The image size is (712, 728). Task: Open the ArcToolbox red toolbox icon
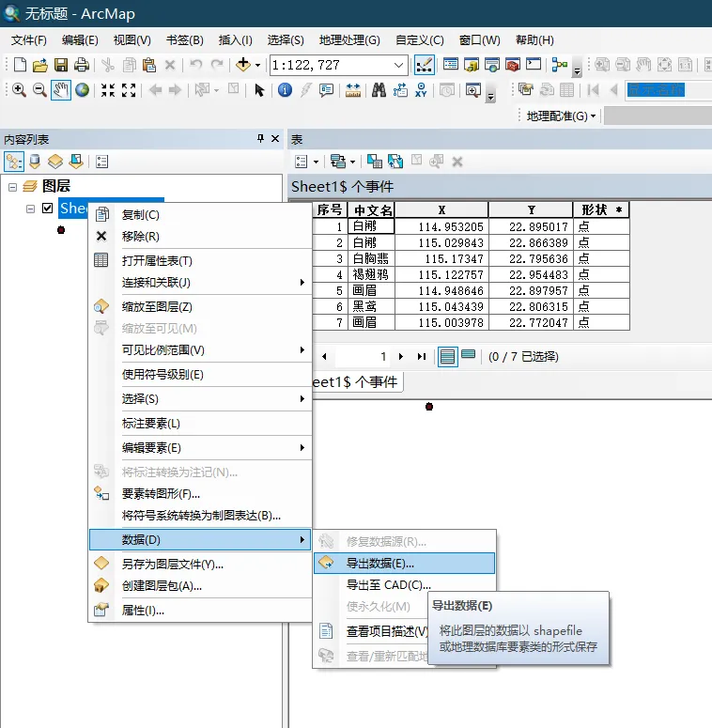coord(513,65)
